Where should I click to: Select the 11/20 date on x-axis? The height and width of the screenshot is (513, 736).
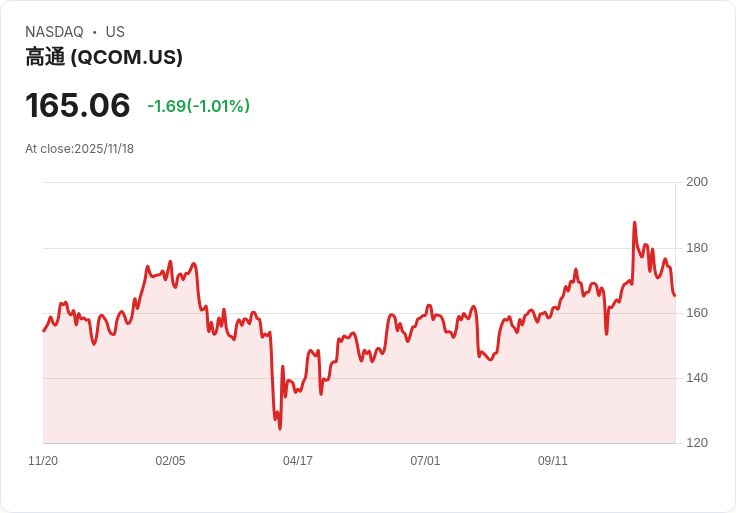(x=43, y=461)
